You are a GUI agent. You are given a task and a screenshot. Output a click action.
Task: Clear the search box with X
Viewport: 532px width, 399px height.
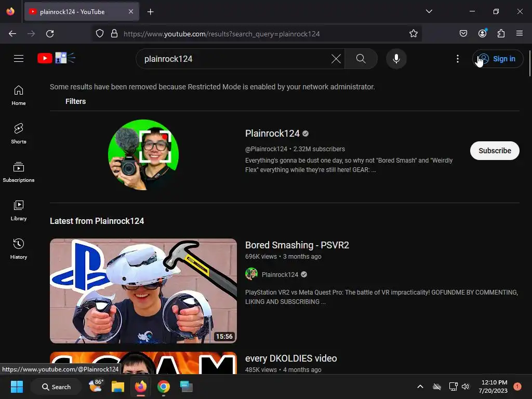point(336,59)
